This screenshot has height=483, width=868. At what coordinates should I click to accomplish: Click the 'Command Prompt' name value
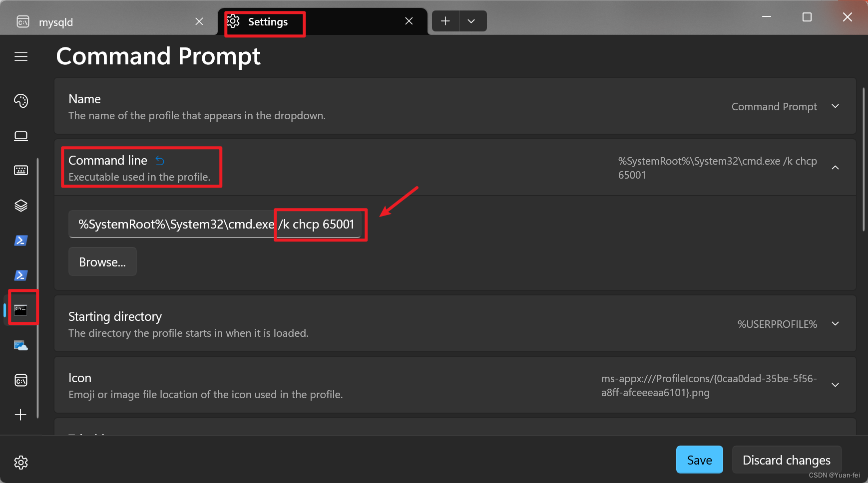(x=774, y=107)
